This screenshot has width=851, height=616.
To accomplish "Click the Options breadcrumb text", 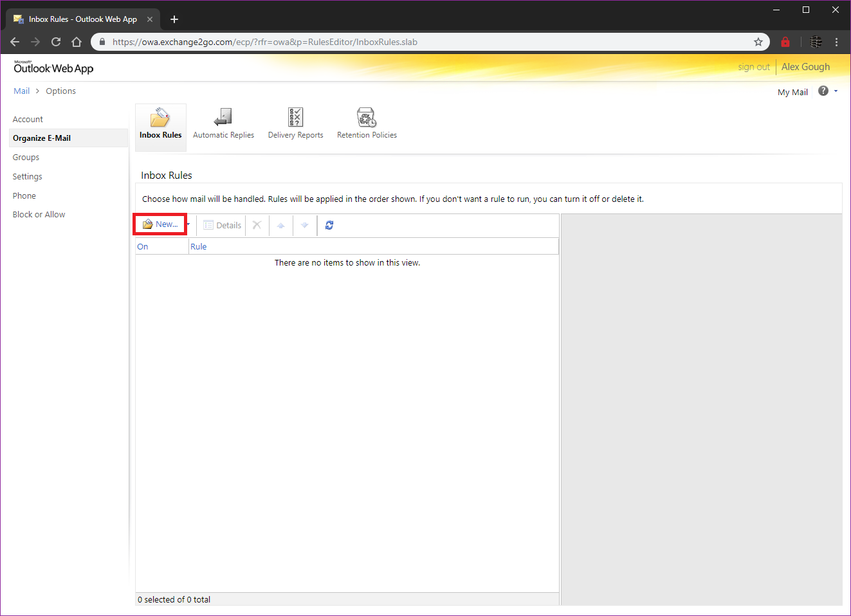I will [60, 91].
